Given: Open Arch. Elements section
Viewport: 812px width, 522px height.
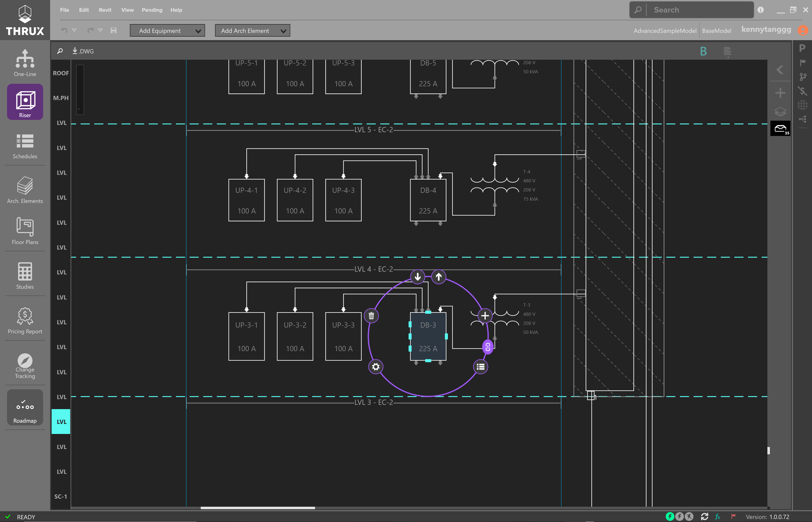Looking at the screenshot, I should 25,190.
